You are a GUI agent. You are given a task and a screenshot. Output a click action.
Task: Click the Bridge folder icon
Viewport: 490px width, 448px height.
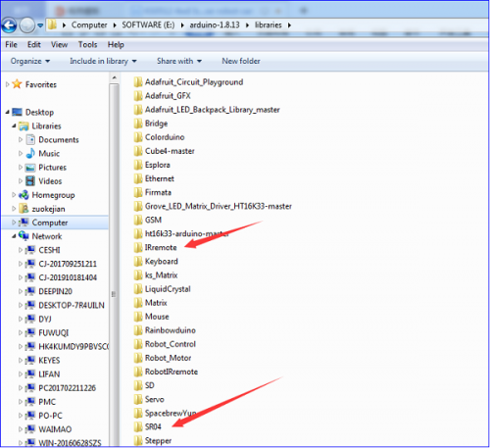click(x=138, y=124)
